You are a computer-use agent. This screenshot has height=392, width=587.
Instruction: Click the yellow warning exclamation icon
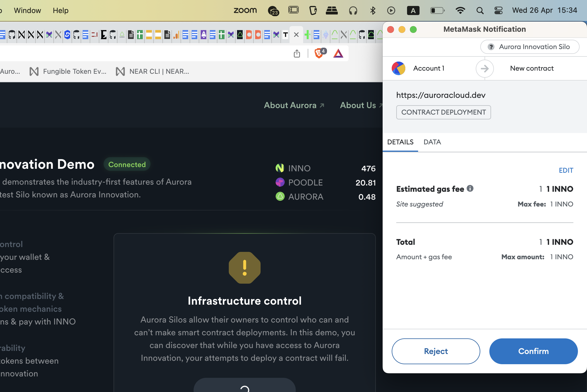245,268
